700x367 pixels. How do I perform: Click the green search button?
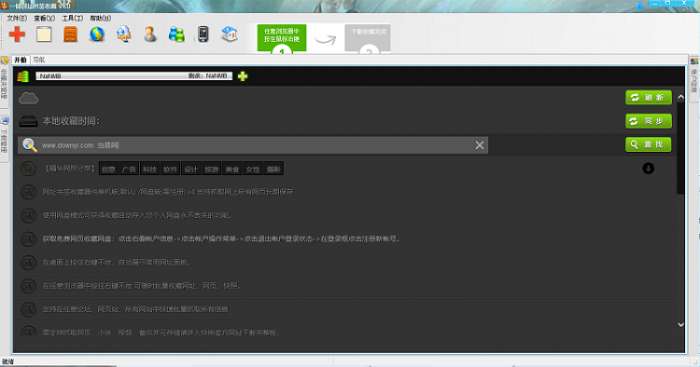point(648,145)
